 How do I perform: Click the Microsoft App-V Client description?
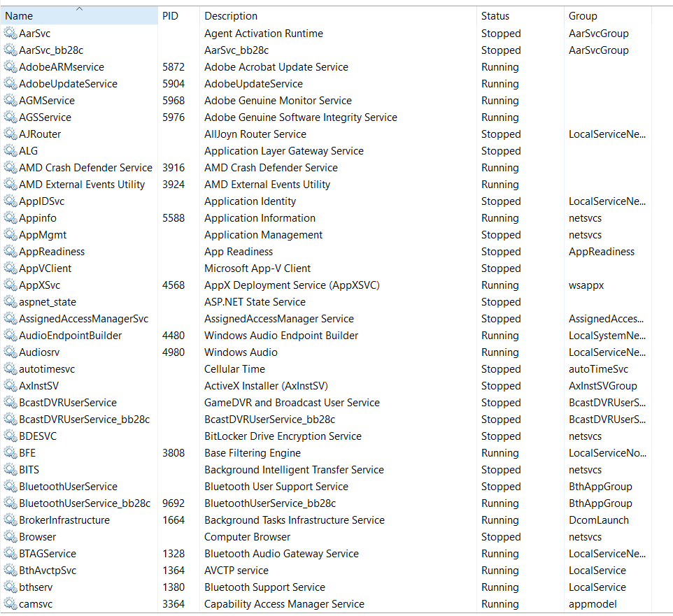pyautogui.click(x=257, y=268)
